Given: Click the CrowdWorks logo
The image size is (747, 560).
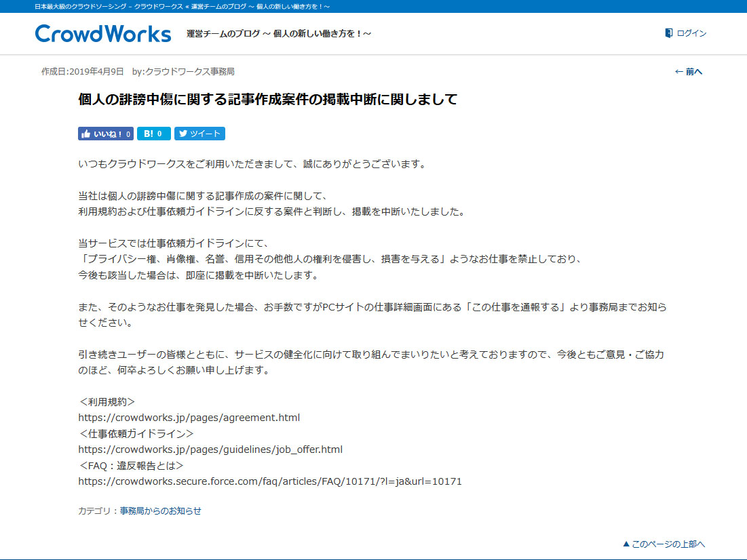Looking at the screenshot, I should 103,34.
